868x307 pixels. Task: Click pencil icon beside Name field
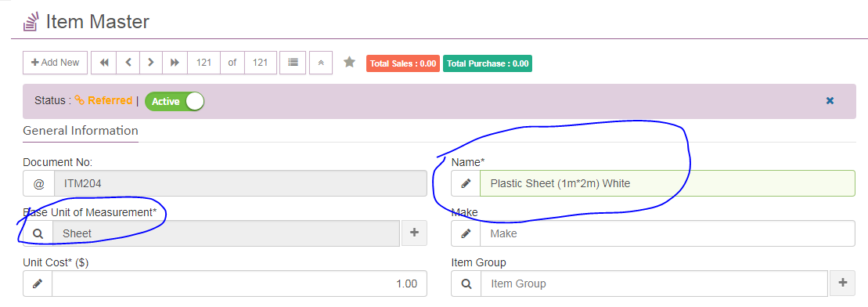pos(466,183)
